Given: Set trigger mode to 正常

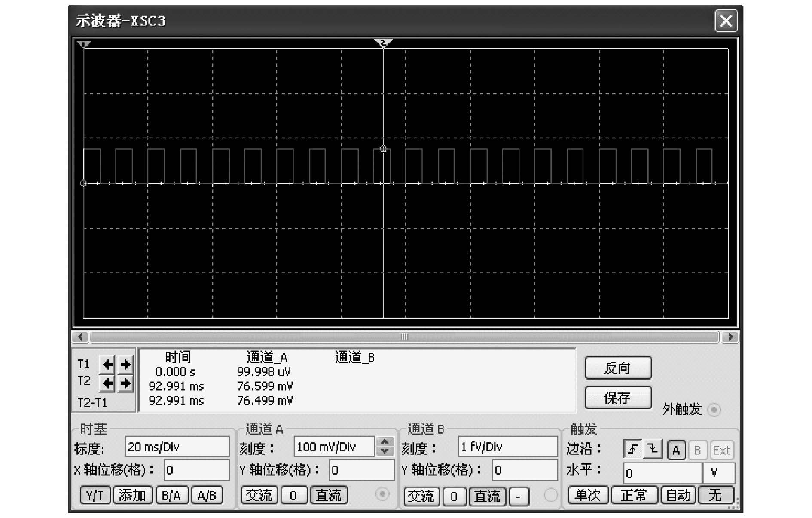Looking at the screenshot, I should (x=634, y=495).
